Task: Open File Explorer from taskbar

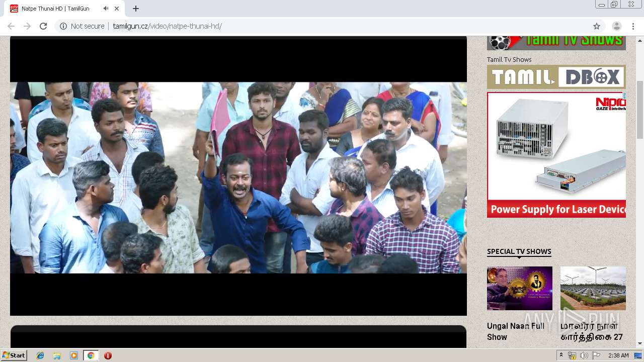Action: [57, 355]
